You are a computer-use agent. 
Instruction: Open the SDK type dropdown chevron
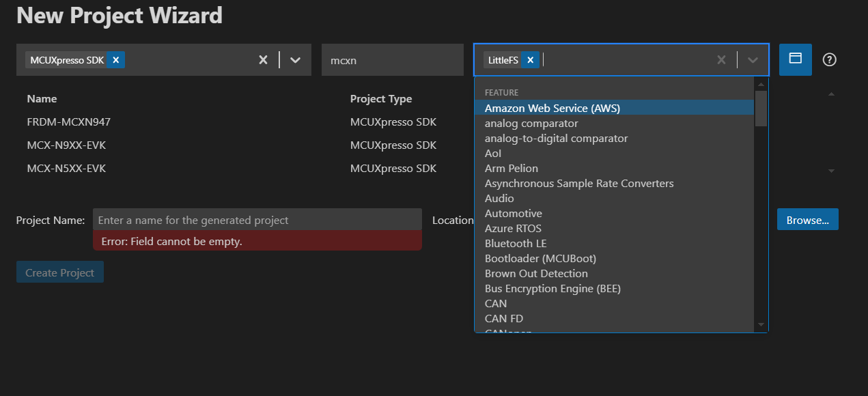(295, 59)
